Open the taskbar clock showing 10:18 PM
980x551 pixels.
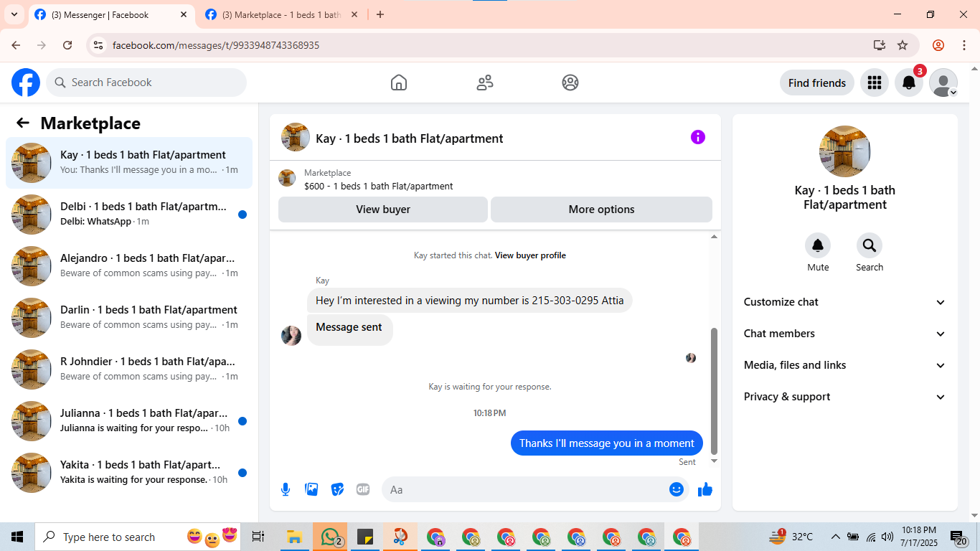pyautogui.click(x=920, y=537)
